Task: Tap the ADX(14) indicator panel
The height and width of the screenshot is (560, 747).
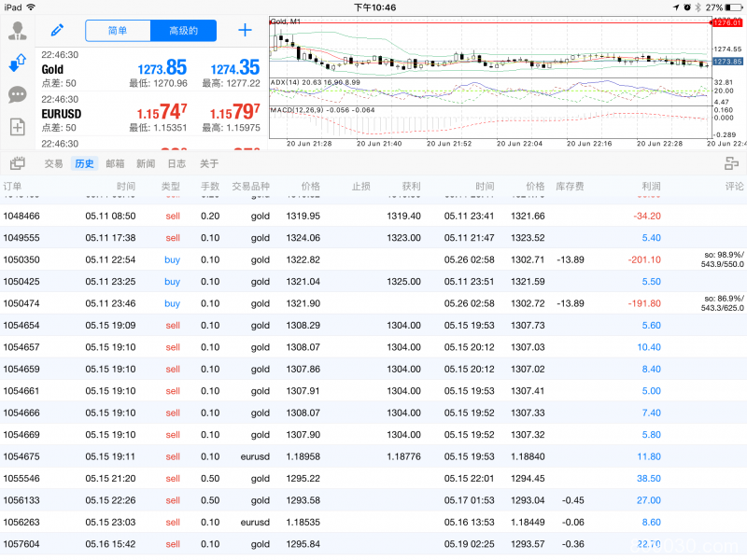Action: click(x=491, y=91)
